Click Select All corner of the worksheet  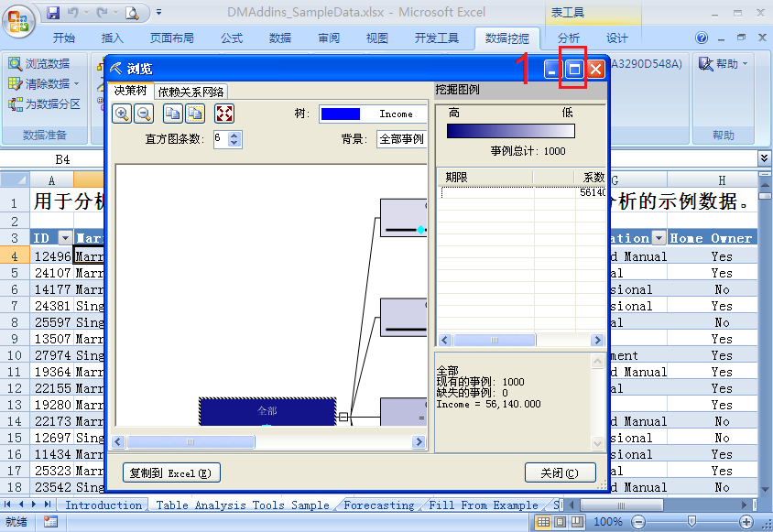(15, 179)
